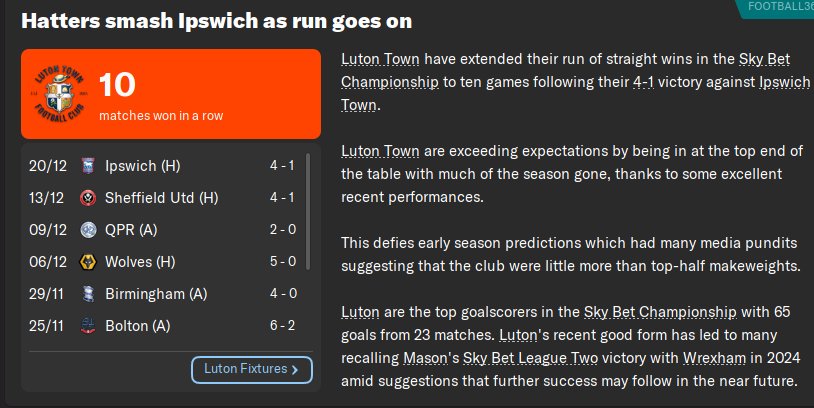The image size is (814, 408).
Task: Click the Ipswich badge in results list
Action: 88,166
